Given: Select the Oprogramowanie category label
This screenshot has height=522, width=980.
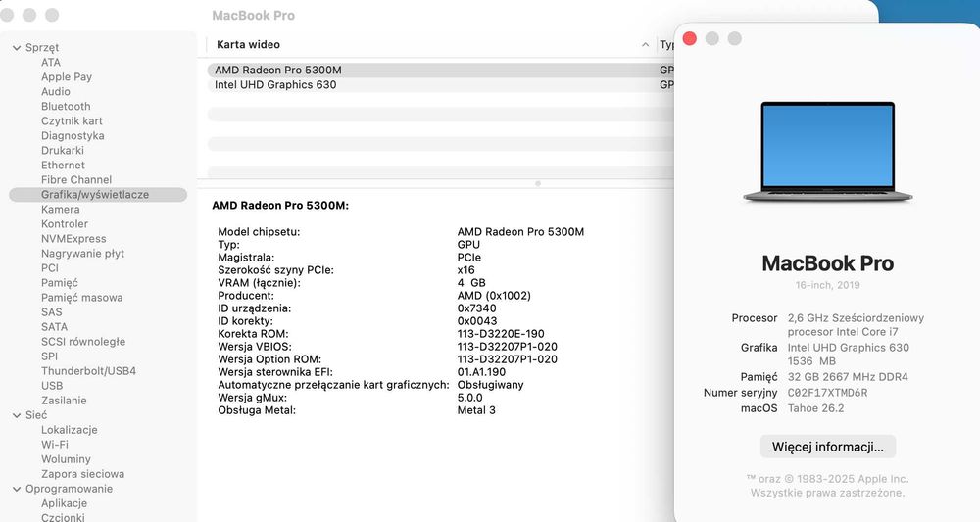Looking at the screenshot, I should 69,489.
